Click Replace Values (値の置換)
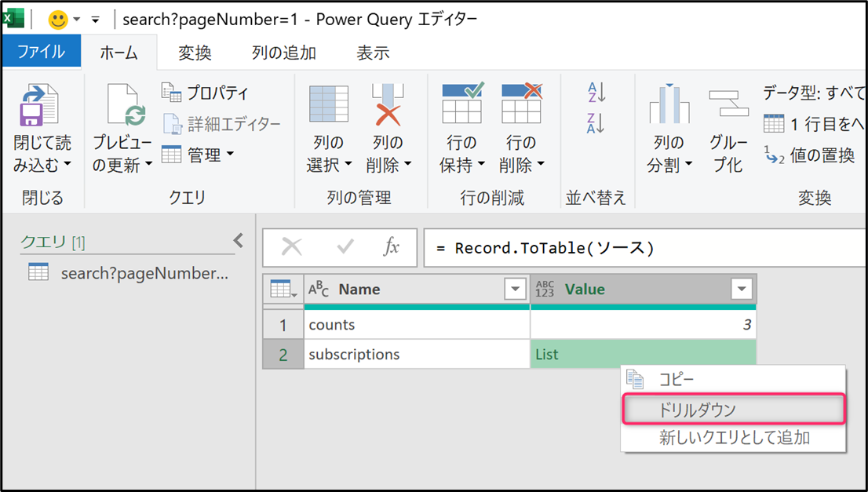 tap(809, 155)
